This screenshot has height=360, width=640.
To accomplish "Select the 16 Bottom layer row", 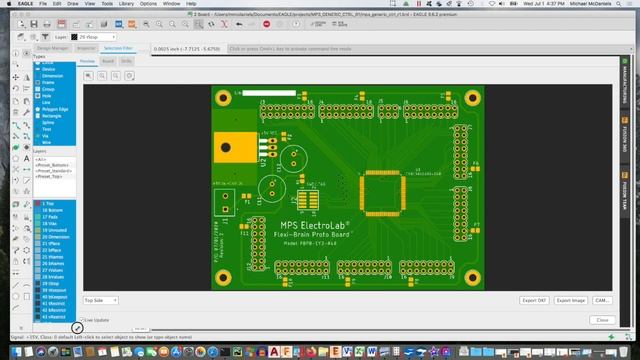I will click(x=54, y=210).
